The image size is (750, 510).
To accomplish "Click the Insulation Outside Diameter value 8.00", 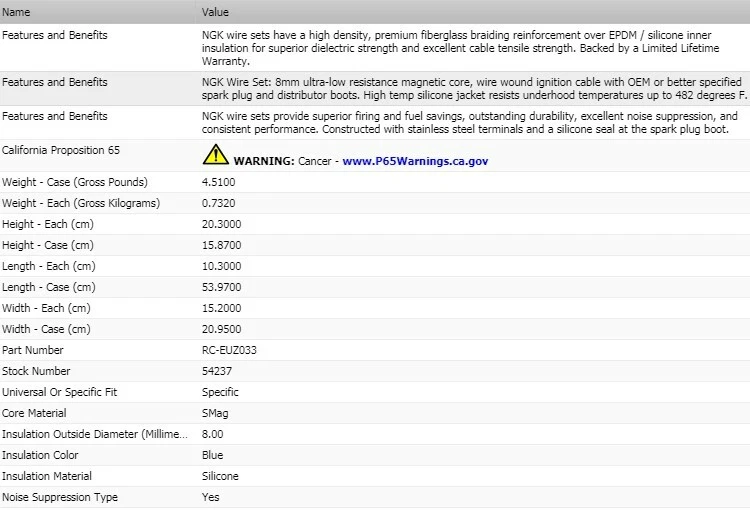I will click(212, 434).
